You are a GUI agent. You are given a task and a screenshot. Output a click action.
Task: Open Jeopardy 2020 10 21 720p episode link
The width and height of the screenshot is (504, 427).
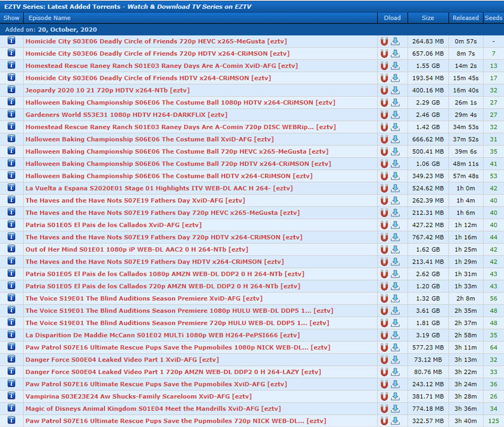point(107,90)
